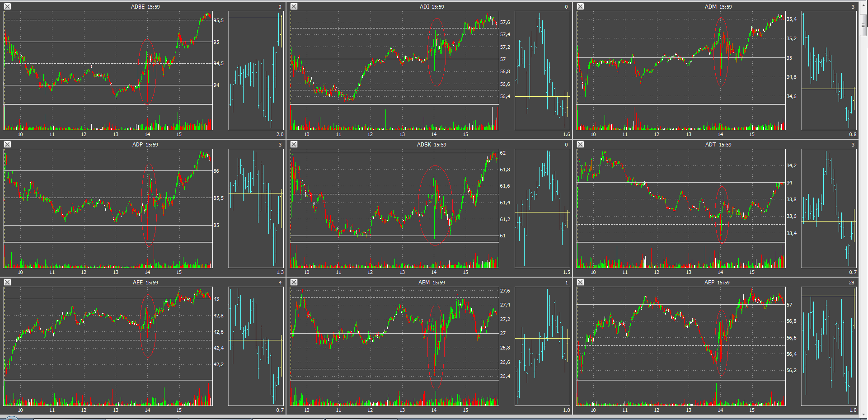Click the ADT volume bars area

click(681, 255)
